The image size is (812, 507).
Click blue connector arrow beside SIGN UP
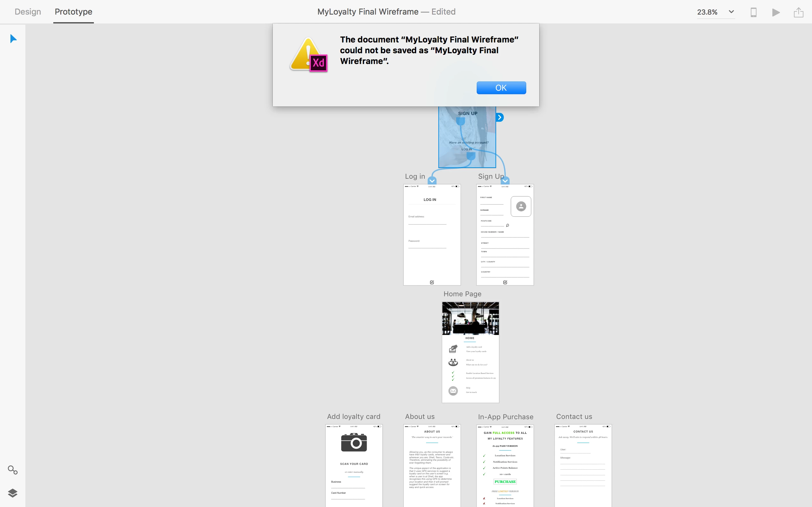coord(500,117)
